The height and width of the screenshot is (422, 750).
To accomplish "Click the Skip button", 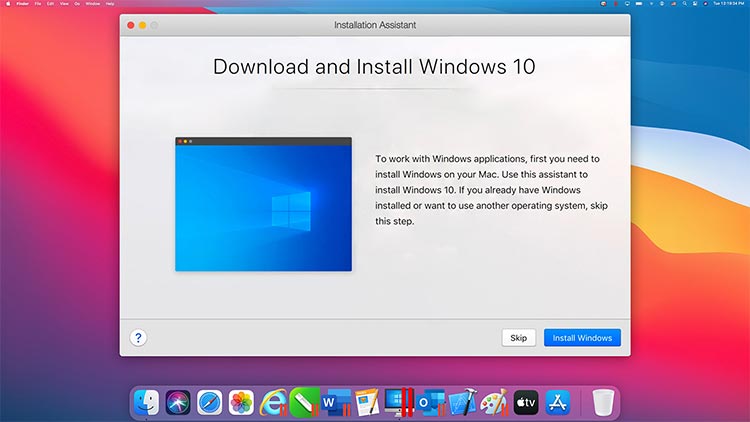I will pos(518,338).
